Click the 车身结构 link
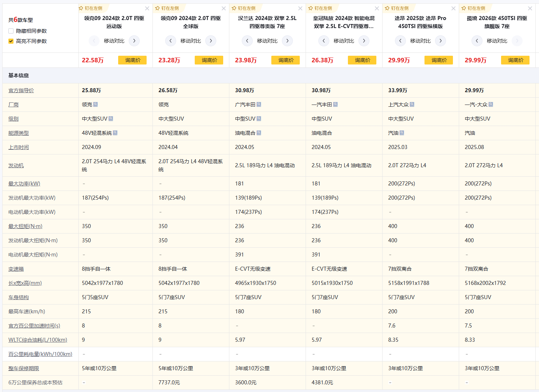 point(19,297)
